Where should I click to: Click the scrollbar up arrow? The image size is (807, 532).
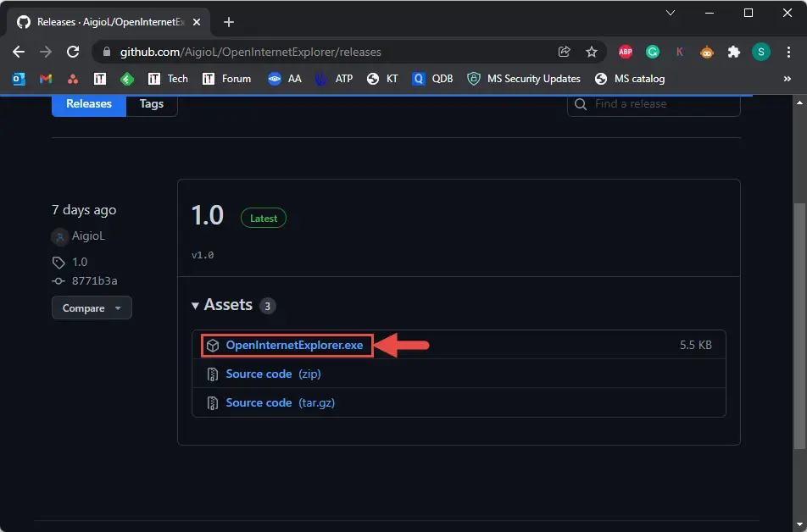[x=799, y=103]
